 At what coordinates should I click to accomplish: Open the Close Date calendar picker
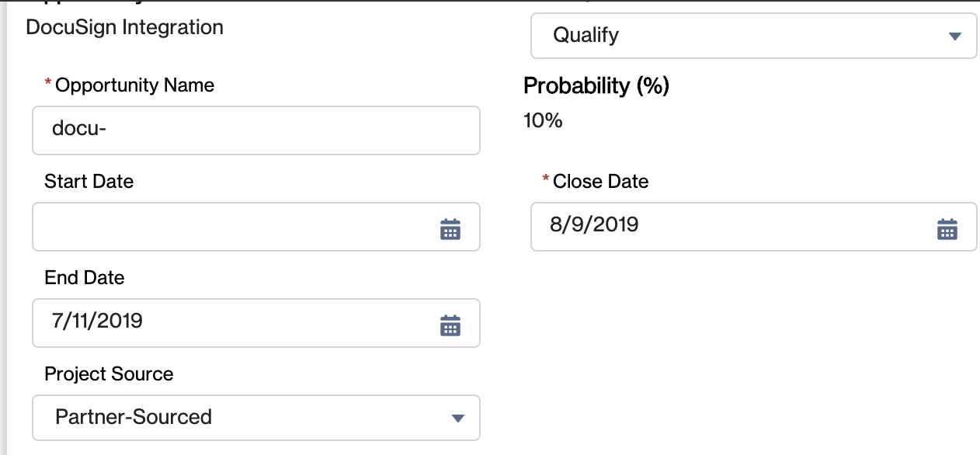tap(947, 227)
